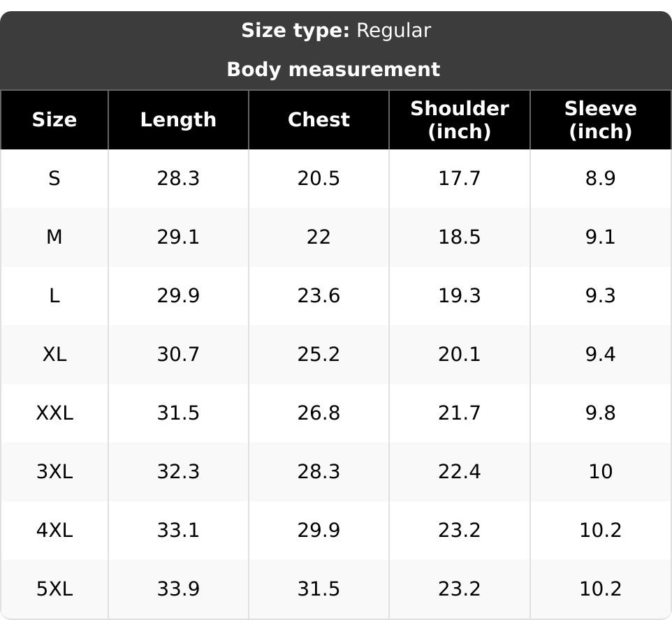
Task: Click the Body measurement title
Action: click(333, 69)
